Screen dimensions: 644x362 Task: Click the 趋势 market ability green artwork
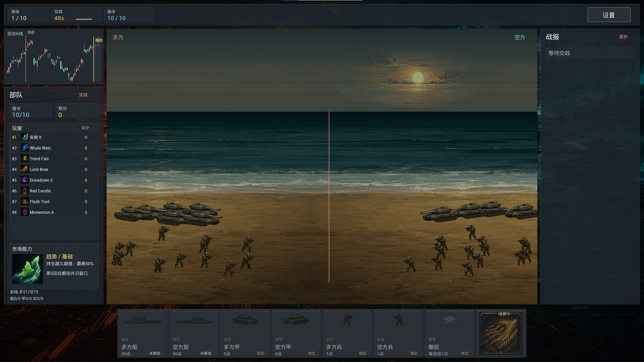(x=28, y=269)
